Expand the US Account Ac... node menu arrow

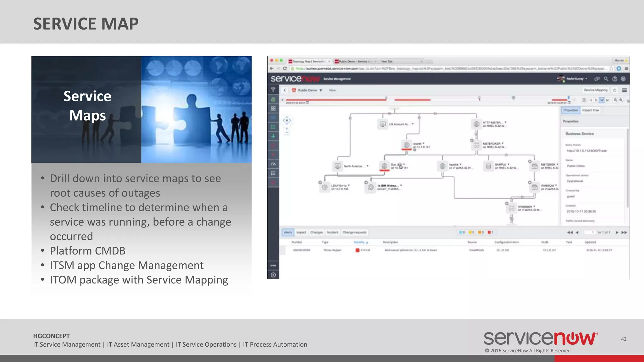tap(413, 124)
